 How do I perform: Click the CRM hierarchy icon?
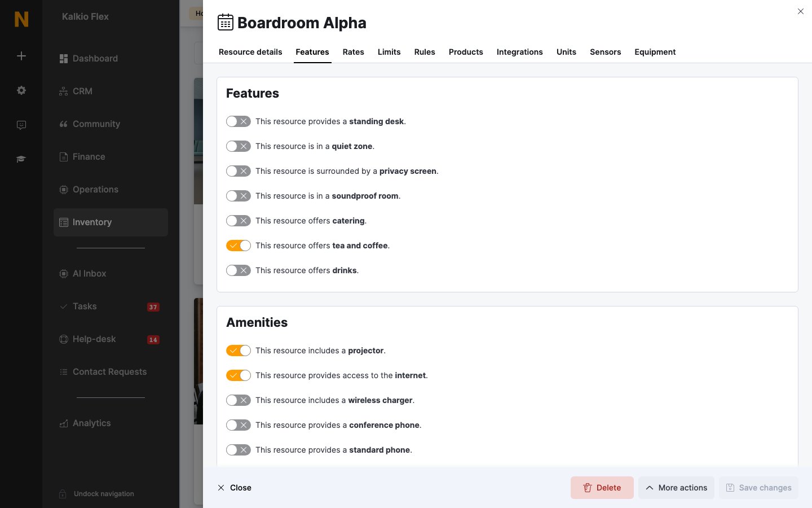[64, 91]
